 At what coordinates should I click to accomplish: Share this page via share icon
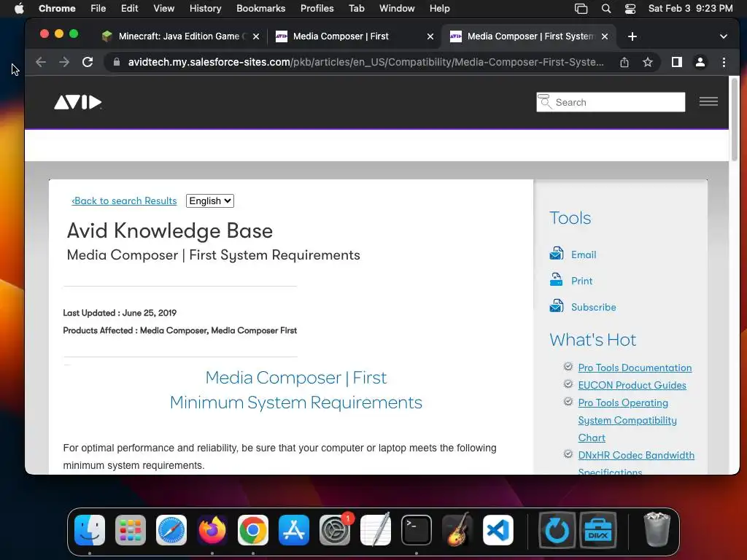click(x=624, y=62)
